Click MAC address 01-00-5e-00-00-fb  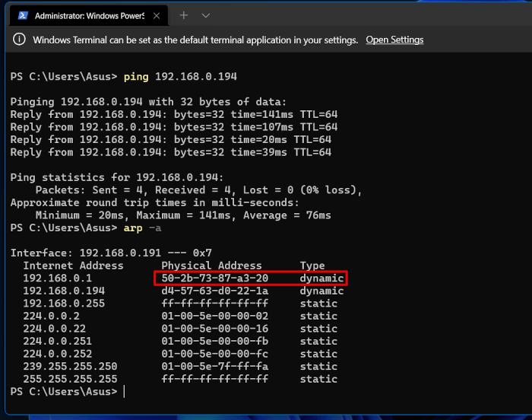215,341
